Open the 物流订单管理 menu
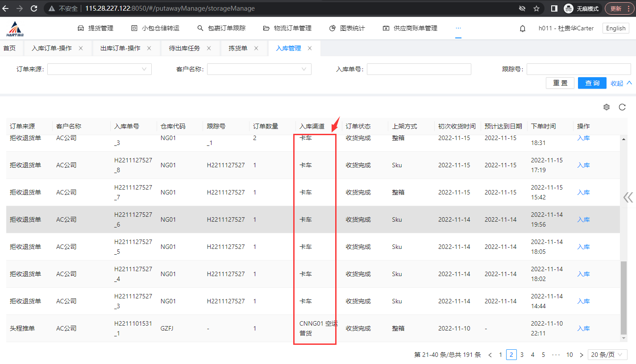 point(287,29)
